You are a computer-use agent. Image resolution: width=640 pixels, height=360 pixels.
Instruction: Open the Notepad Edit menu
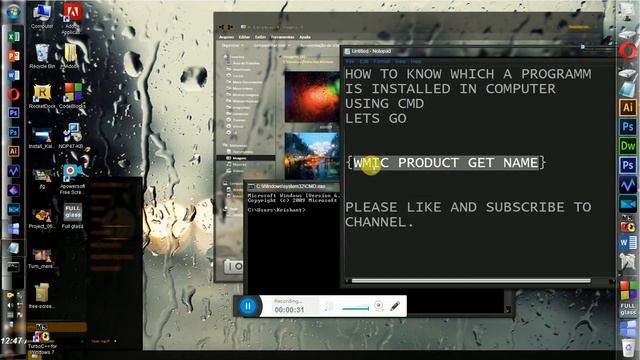click(x=364, y=62)
